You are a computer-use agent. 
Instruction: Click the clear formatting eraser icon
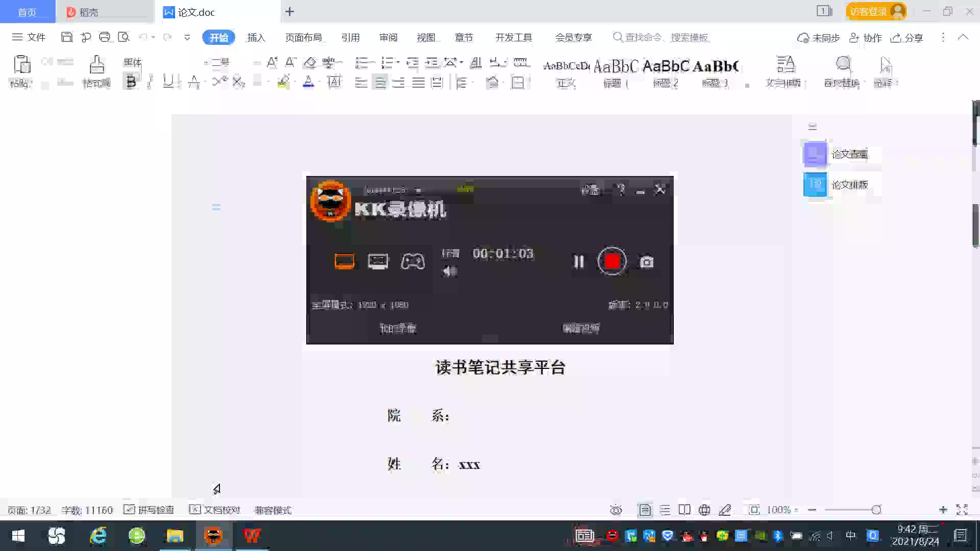[309, 62]
